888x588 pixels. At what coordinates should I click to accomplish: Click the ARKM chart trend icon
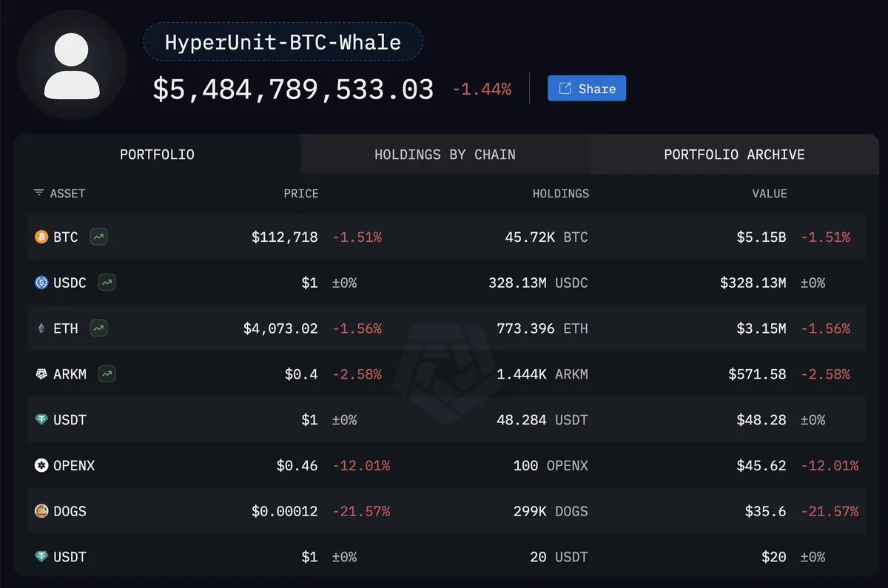point(107,374)
